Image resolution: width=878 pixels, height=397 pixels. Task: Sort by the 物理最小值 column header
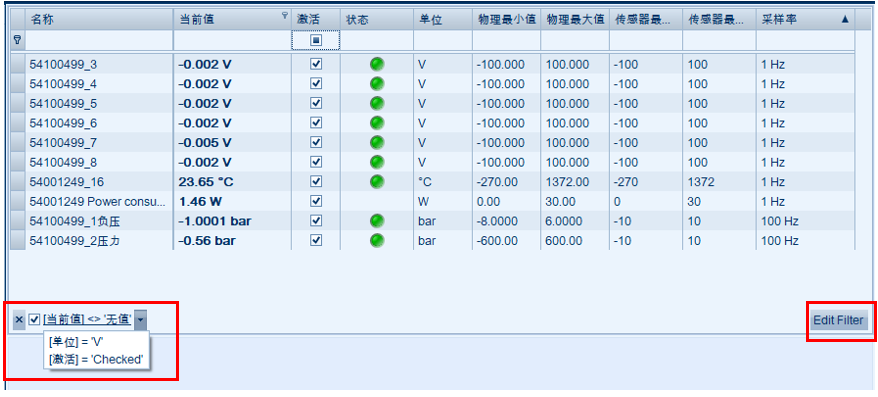click(506, 20)
